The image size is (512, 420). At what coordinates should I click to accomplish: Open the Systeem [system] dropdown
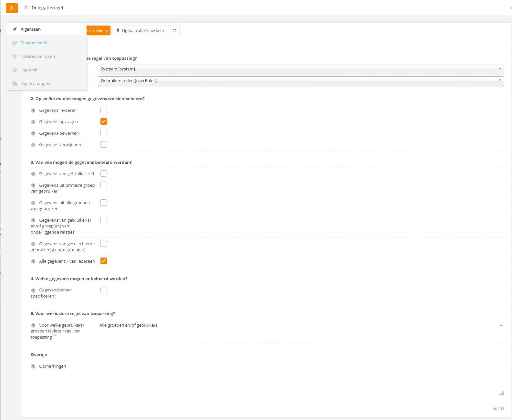tap(300, 69)
